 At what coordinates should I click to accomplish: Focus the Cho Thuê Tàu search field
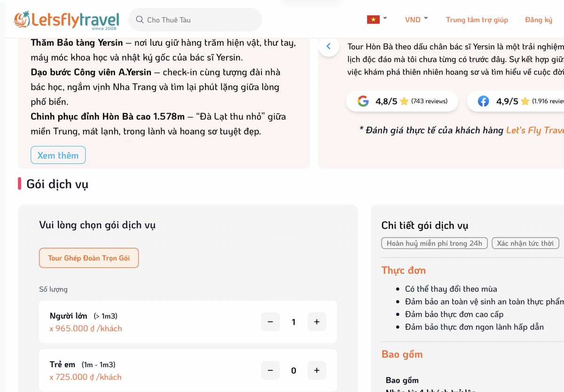click(195, 20)
